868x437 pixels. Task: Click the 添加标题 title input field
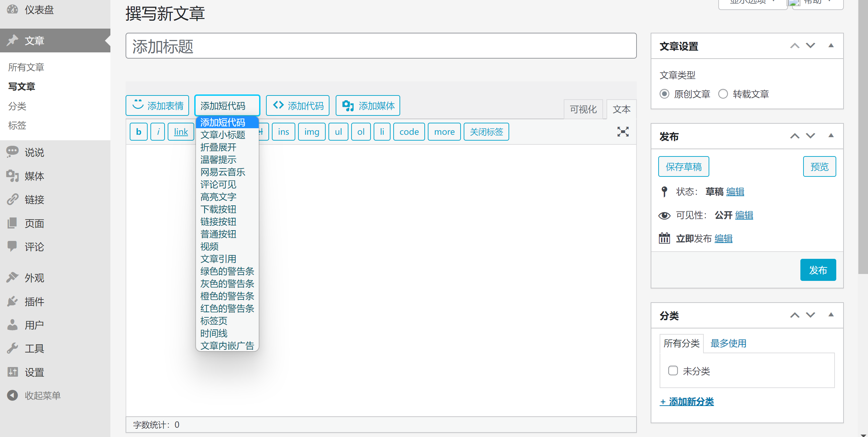pyautogui.click(x=381, y=46)
